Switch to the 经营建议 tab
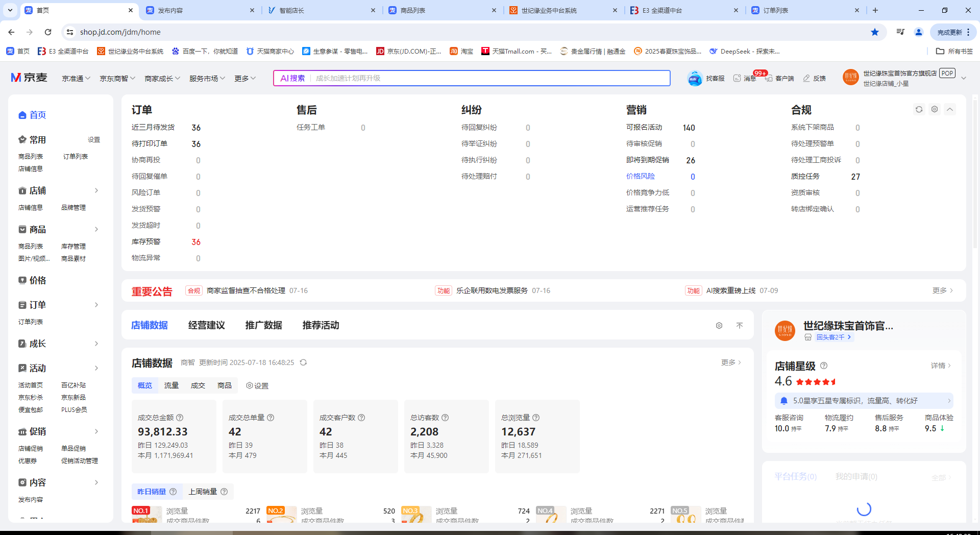 [x=206, y=326]
